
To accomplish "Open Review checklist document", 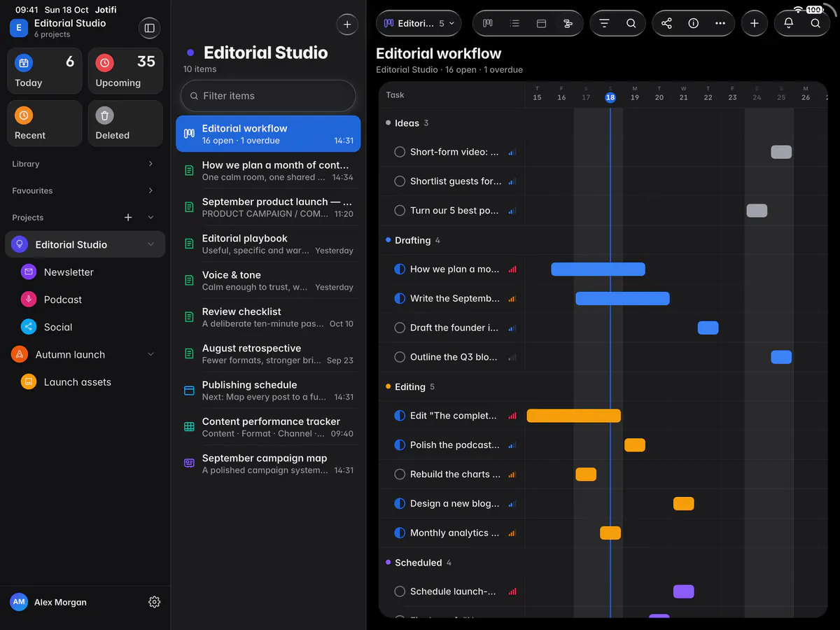I will point(268,317).
